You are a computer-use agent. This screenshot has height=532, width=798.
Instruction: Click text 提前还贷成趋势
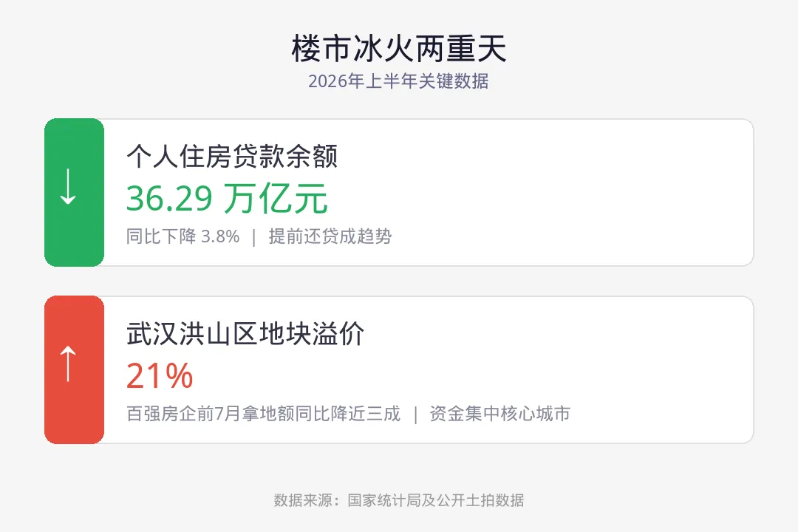(x=330, y=236)
